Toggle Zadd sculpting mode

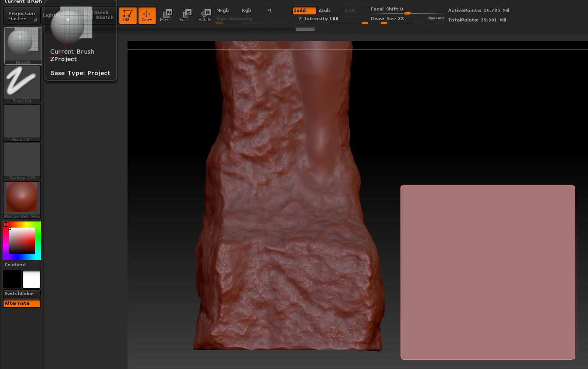coord(304,10)
